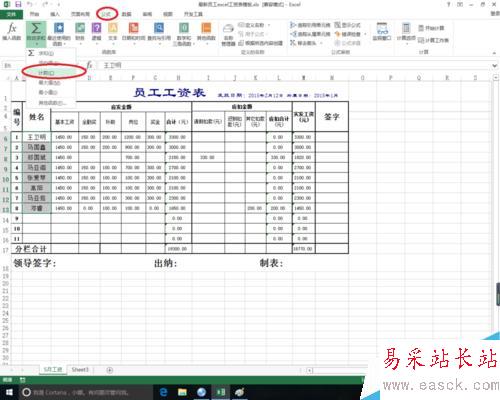Choose Count (计数) in AutoSum menu
The width and height of the screenshot is (500, 400).
51,73
